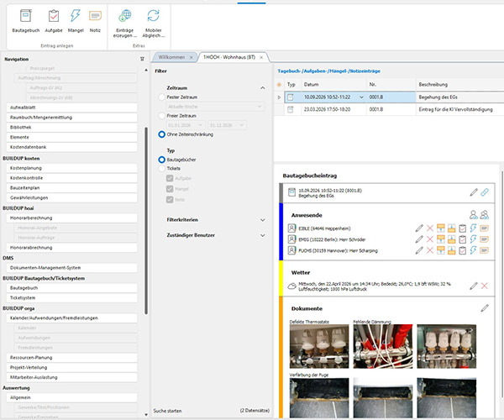Open date dropdown in row 10.09.2026

[x=361, y=97]
